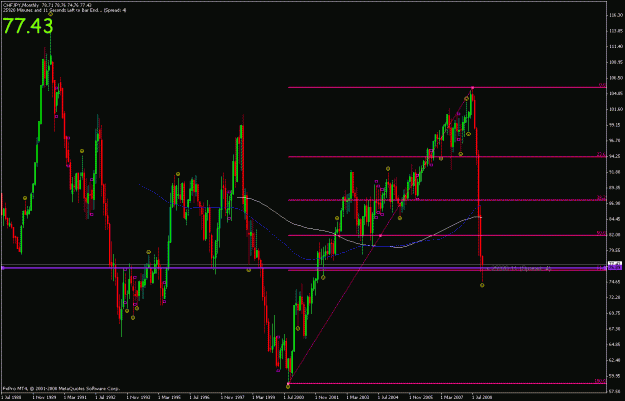Click the 111.40 price axis label
625x401 pixels.
616,47
